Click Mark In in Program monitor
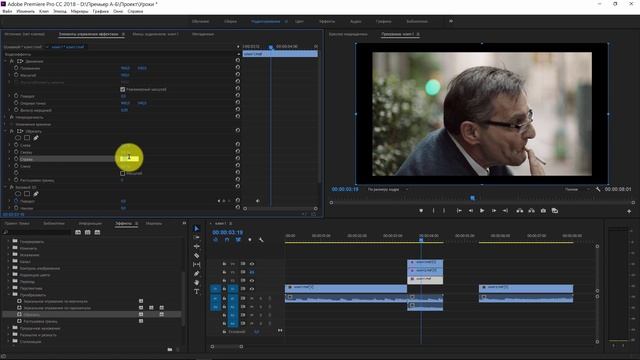 (433, 211)
